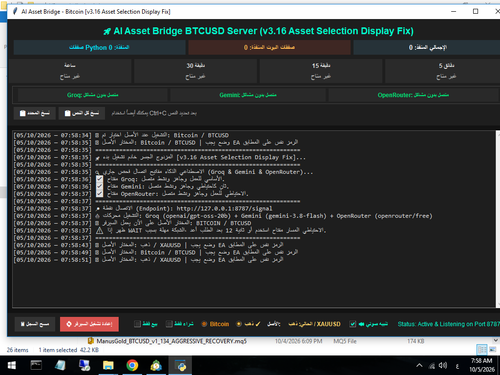Screen dimensions: 500x375
Task: Click the 07:58:34 Bitcoin / BTCUSD log line
Action: click(121, 135)
